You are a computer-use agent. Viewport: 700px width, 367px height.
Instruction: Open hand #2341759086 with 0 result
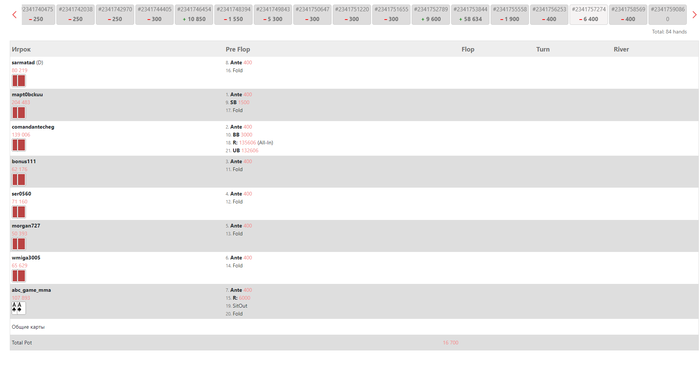pos(667,14)
